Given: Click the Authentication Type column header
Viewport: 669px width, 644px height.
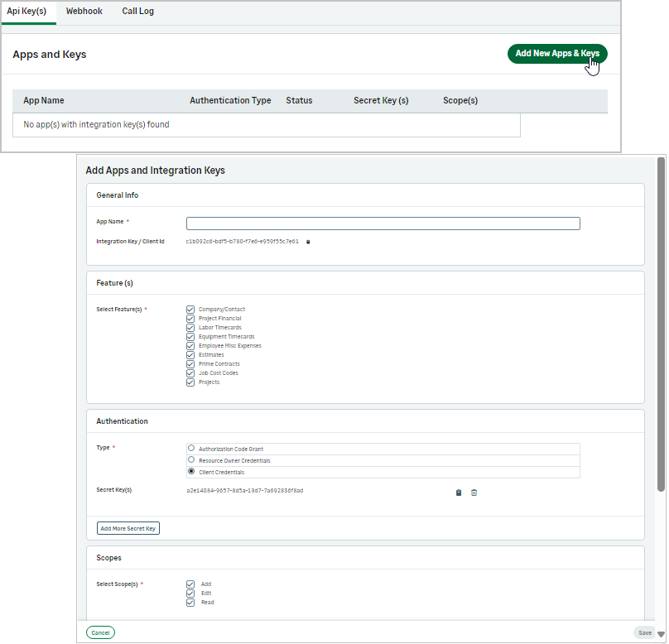Looking at the screenshot, I should coord(230,101).
